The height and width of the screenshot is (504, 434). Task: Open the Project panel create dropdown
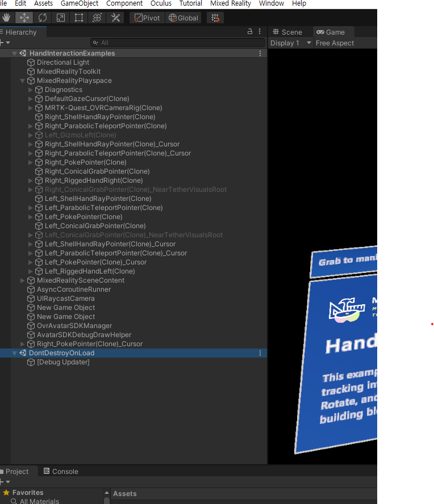[6, 482]
